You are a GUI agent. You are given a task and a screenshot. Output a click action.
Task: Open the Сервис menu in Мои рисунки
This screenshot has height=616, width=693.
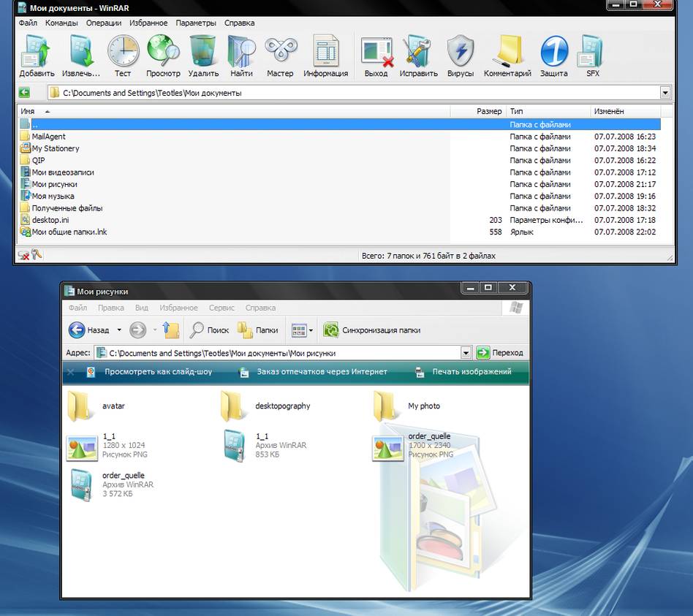[221, 308]
